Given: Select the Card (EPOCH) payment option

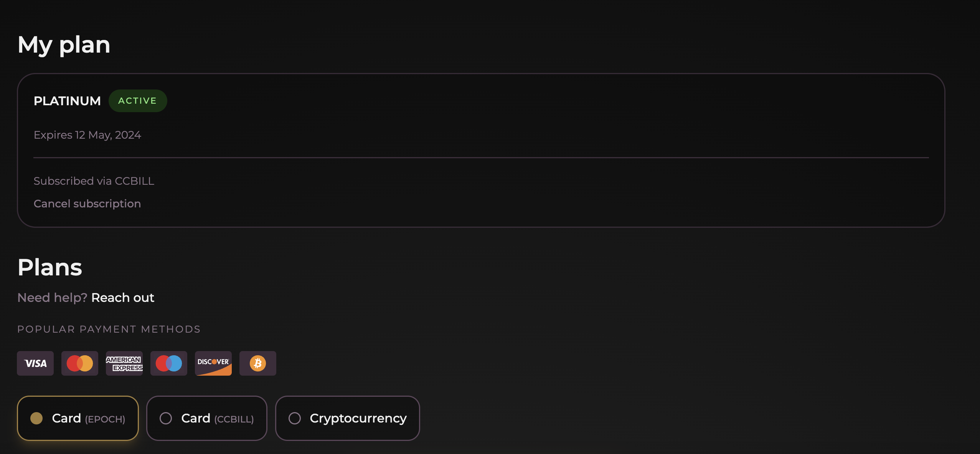Looking at the screenshot, I should tap(78, 418).
